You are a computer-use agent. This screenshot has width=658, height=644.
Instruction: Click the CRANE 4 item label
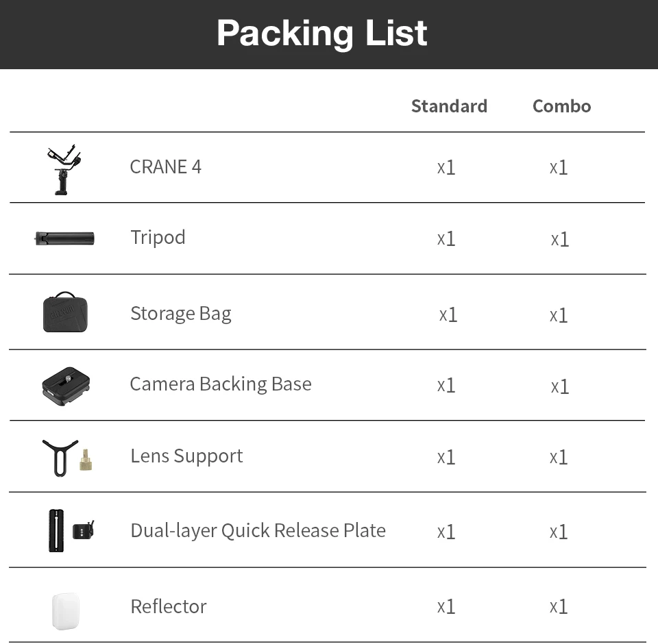tap(165, 167)
